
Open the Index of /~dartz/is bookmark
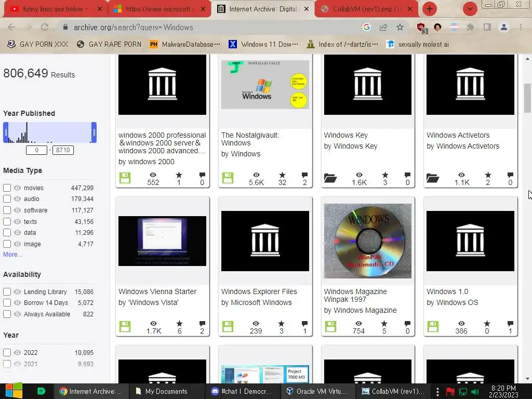342,45
